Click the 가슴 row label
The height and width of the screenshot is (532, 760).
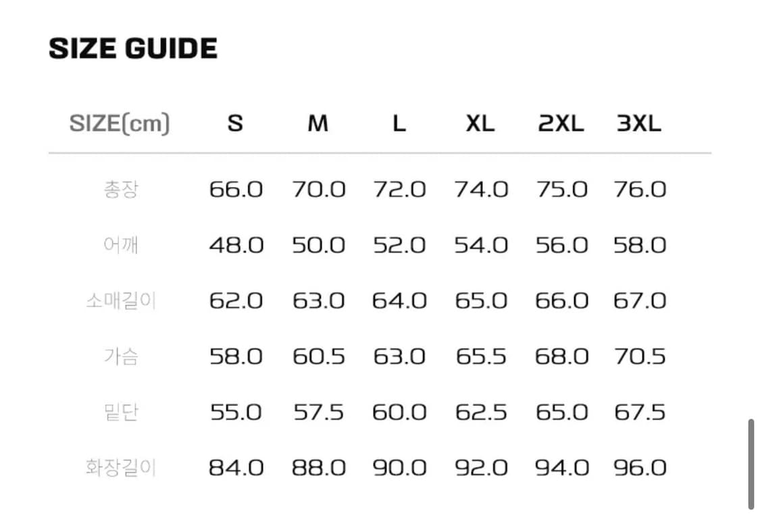click(x=121, y=356)
